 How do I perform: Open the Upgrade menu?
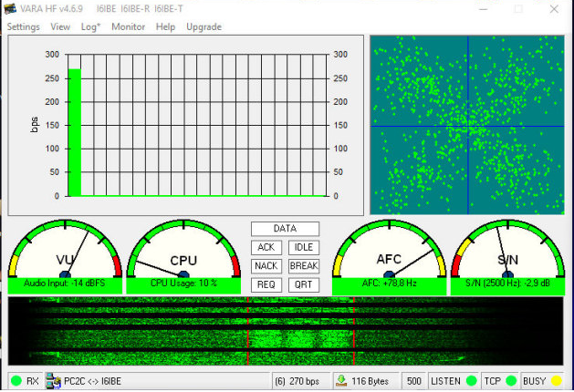click(204, 26)
